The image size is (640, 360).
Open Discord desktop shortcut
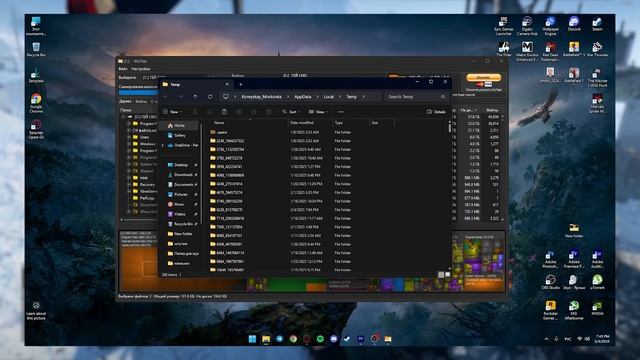click(574, 24)
